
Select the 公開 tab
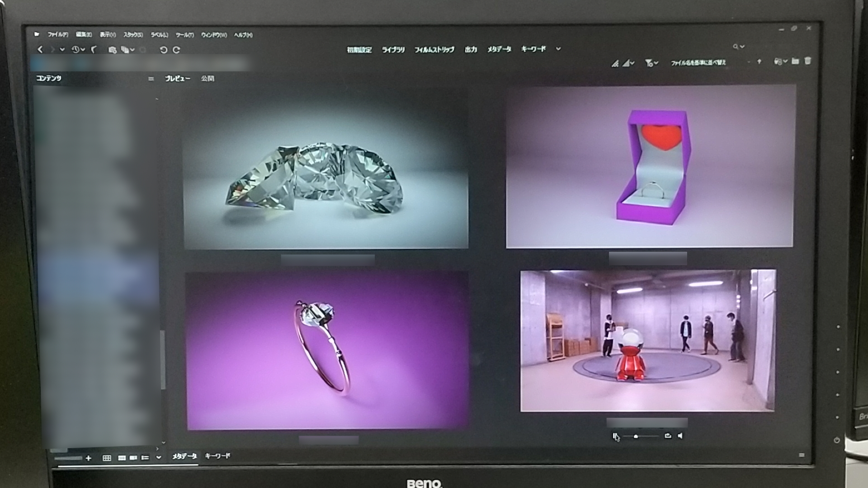click(208, 79)
